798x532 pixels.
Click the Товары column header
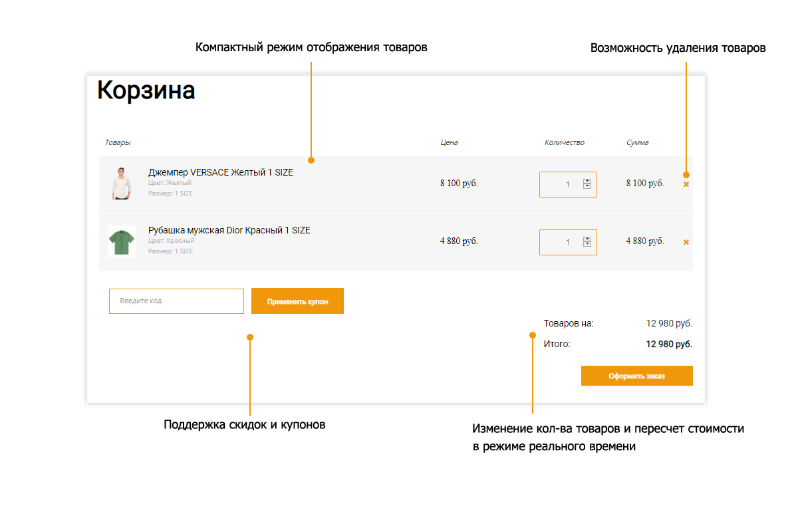pyautogui.click(x=118, y=142)
